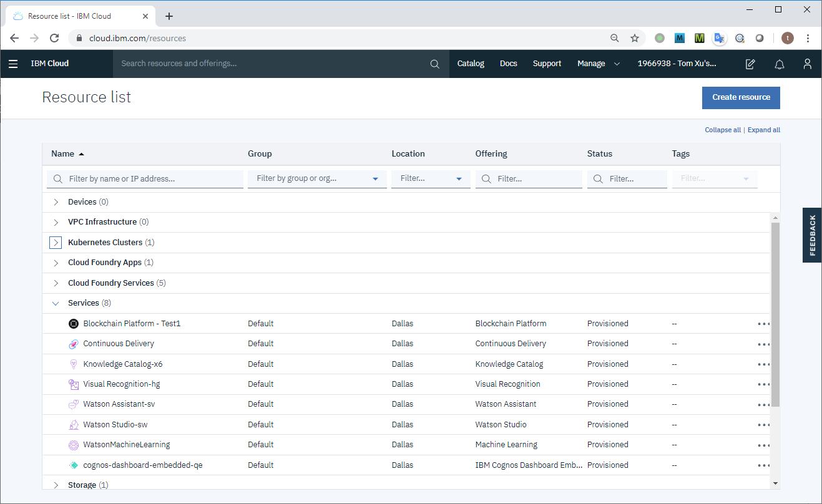Viewport: 822px width, 504px height.
Task: Open the Knowledge Catalog-x6 resource
Action: click(x=123, y=364)
